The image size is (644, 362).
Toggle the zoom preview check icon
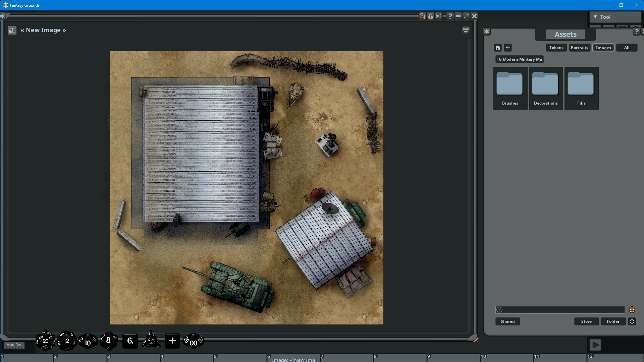coord(423,16)
